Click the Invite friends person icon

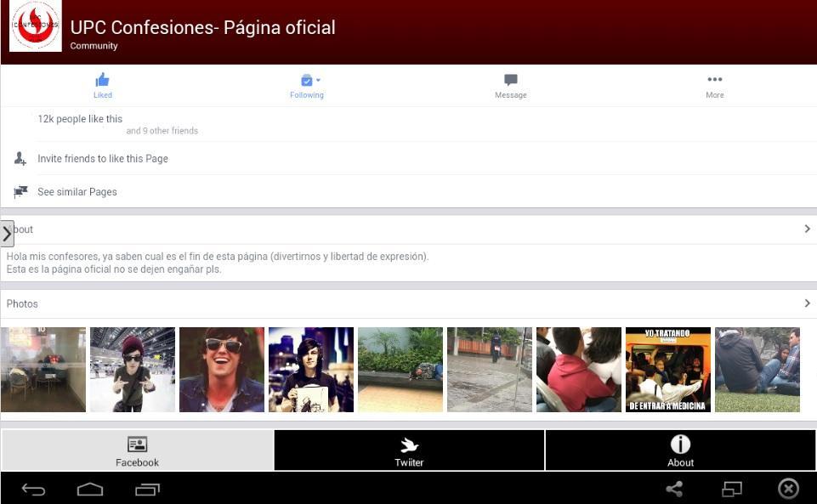pyautogui.click(x=20, y=158)
